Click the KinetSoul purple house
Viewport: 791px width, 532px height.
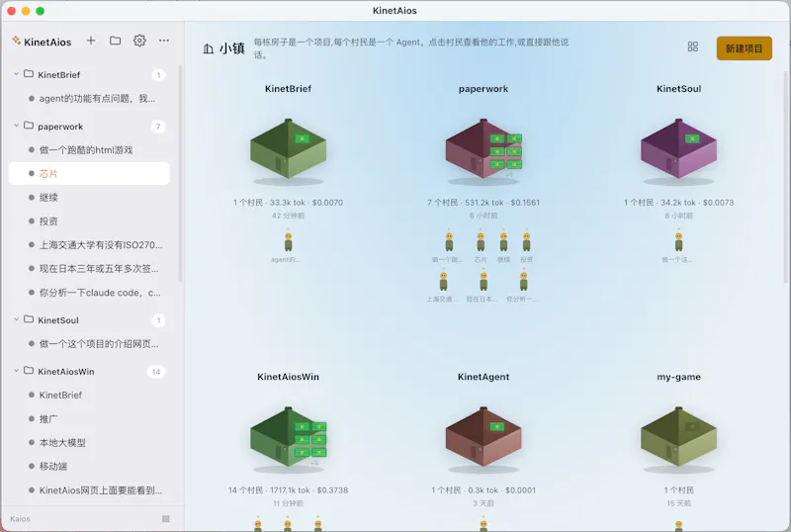tap(678, 149)
